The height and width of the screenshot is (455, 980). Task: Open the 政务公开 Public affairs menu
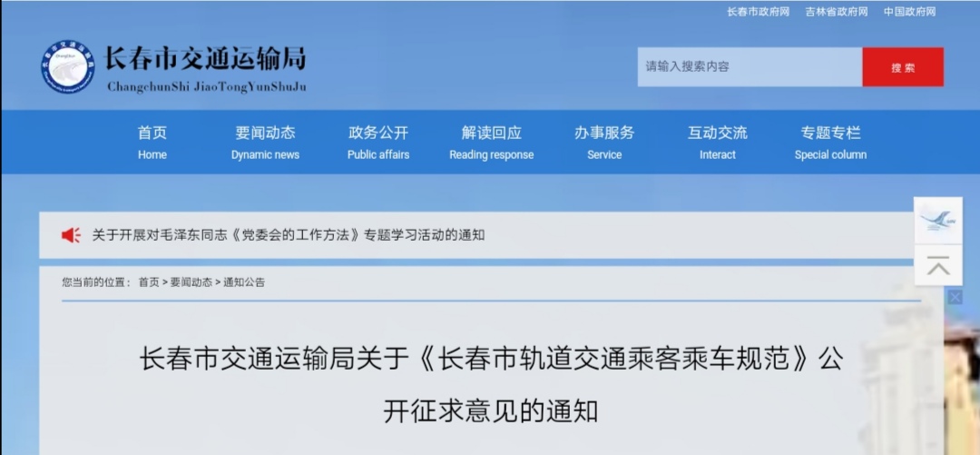pyautogui.click(x=378, y=142)
